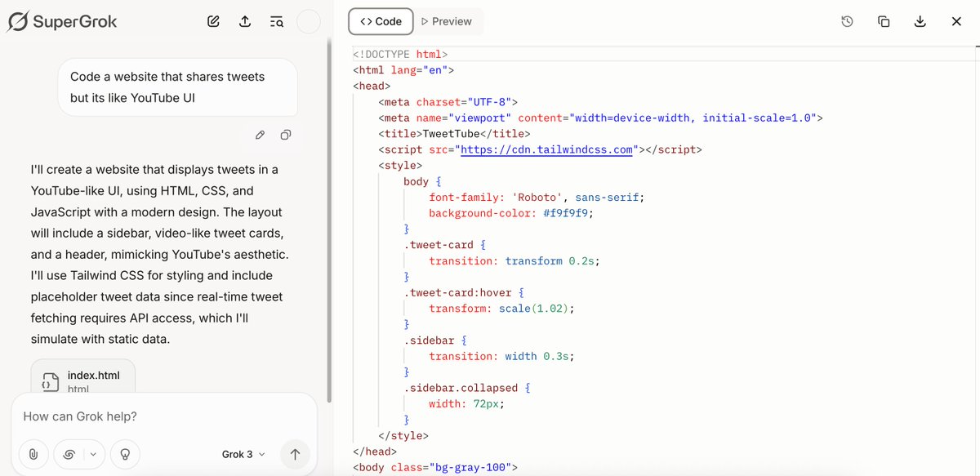Click the 'How can Grok help?' input
980x476 pixels.
163,416
